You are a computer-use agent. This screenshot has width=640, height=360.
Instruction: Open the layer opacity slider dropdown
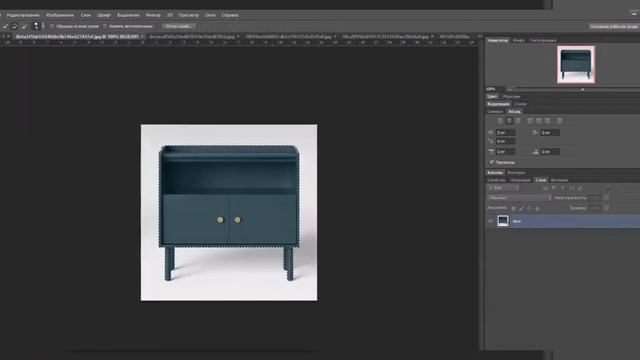tap(606, 198)
